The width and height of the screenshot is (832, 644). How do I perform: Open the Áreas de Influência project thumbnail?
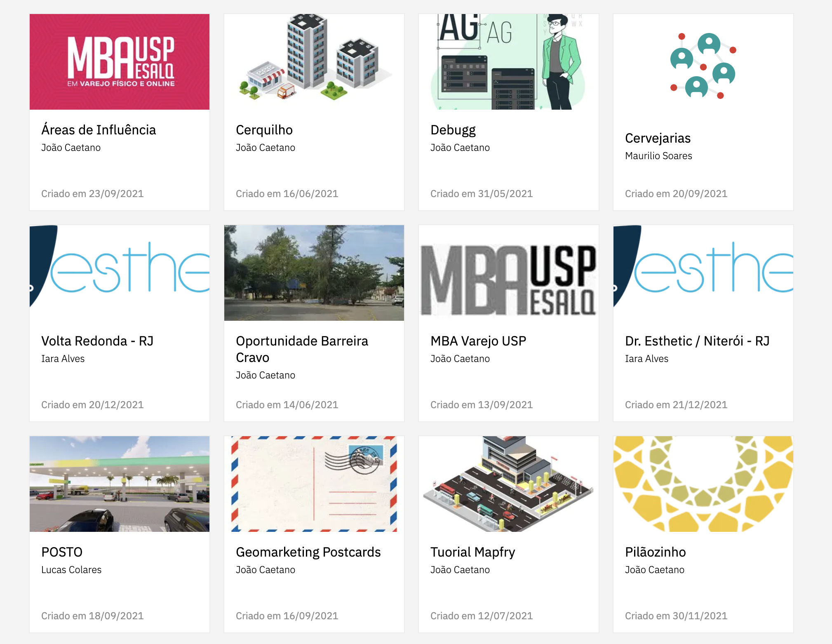[120, 62]
